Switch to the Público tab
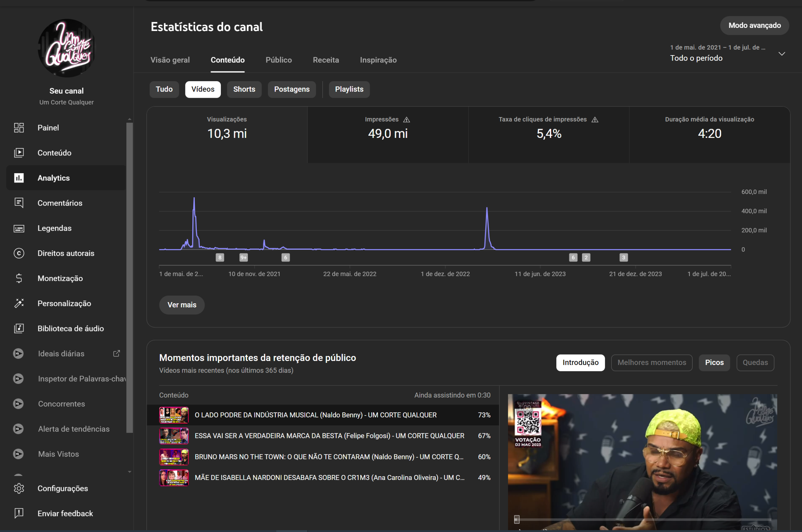The width and height of the screenshot is (802, 532). 279,60
